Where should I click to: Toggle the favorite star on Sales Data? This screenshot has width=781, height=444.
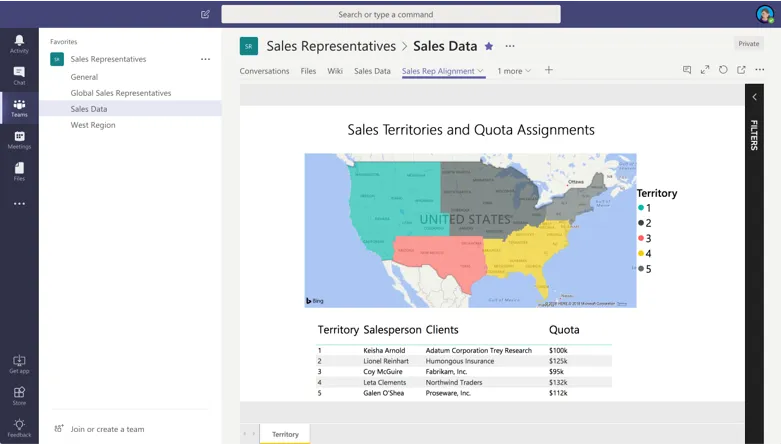point(489,46)
